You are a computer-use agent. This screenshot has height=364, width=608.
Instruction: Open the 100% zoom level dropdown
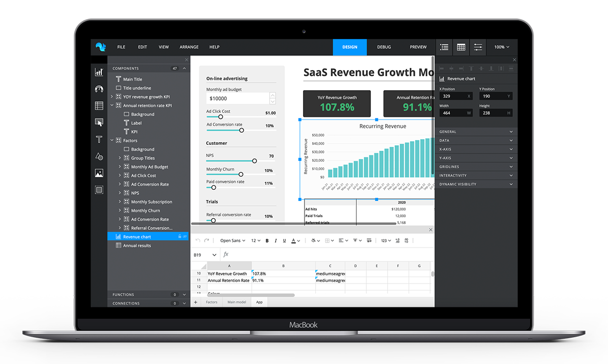pyautogui.click(x=502, y=47)
